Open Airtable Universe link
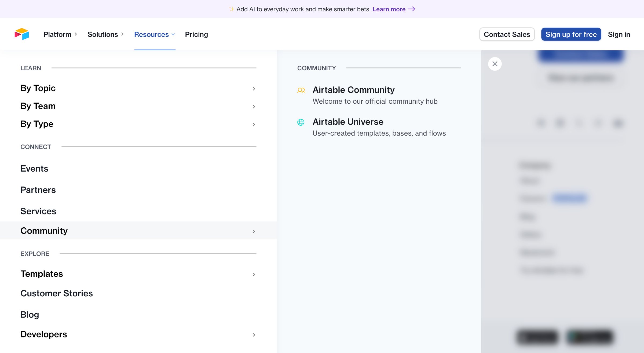This screenshot has width=644, height=353. pyautogui.click(x=348, y=122)
